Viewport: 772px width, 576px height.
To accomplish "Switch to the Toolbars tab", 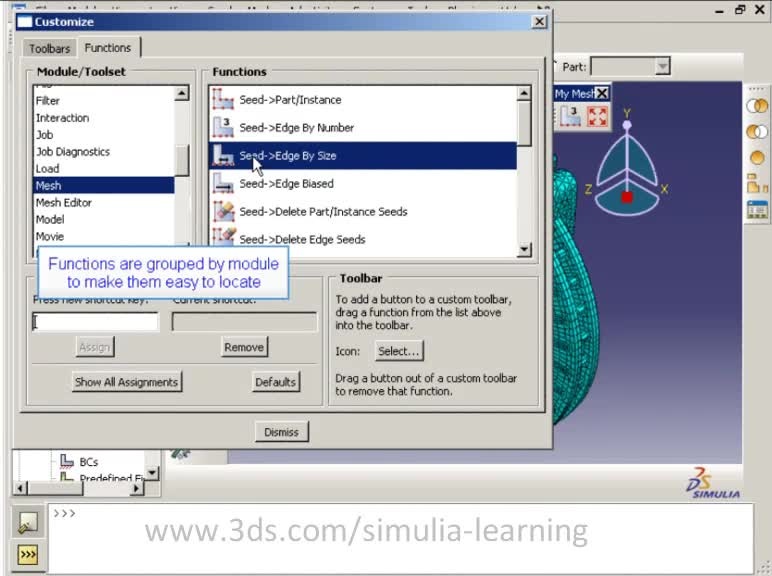I will point(49,49).
